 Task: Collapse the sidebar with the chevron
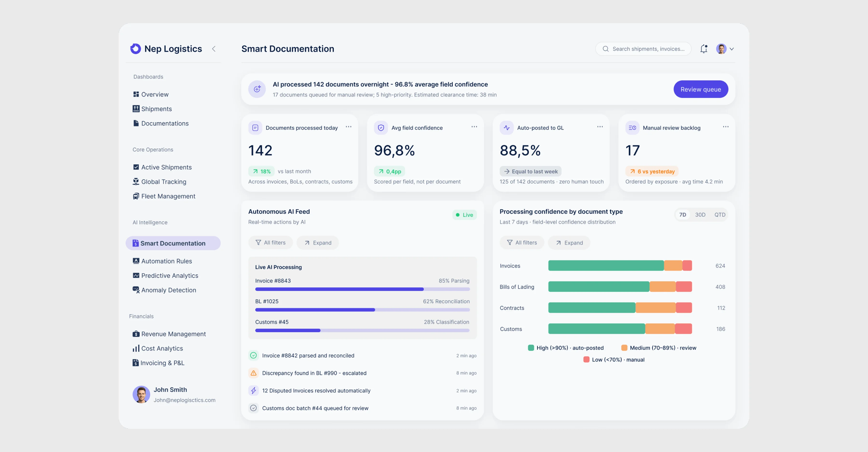pyautogui.click(x=214, y=49)
